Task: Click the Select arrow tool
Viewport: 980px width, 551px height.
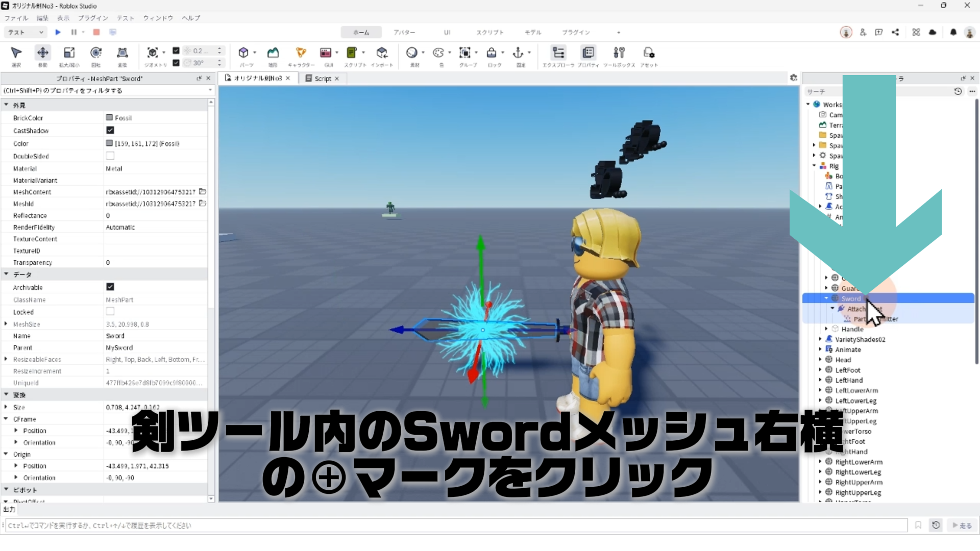Action: tap(16, 53)
